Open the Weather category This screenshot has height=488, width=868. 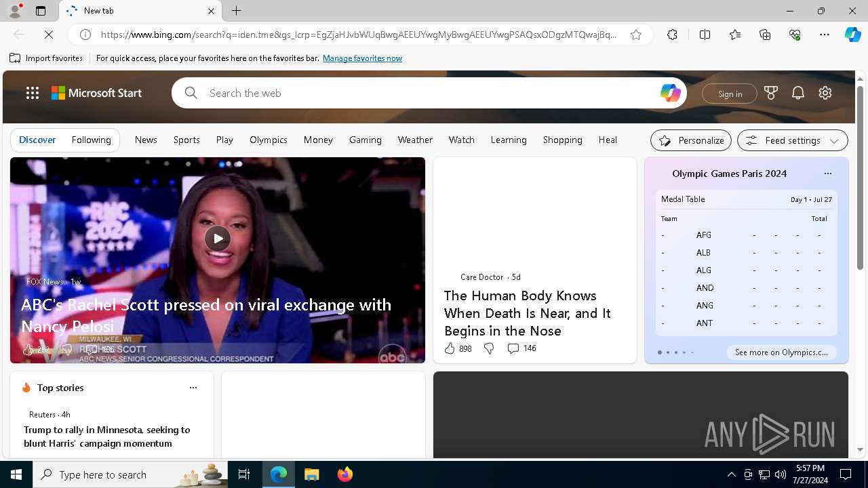coord(415,140)
